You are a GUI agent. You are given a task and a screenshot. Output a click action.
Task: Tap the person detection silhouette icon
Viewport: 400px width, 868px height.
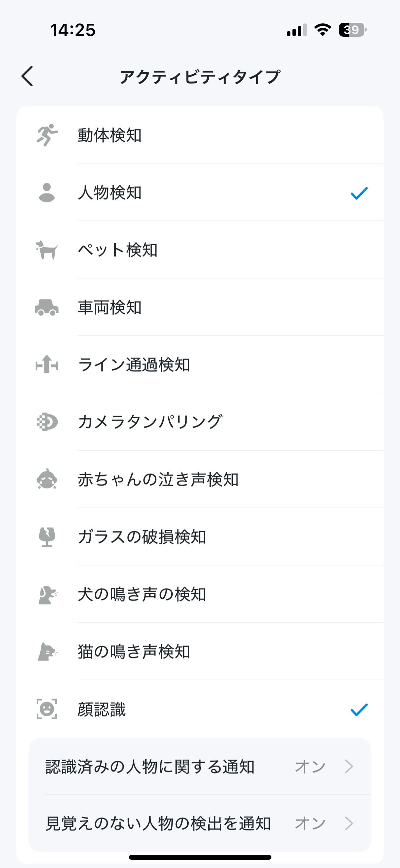(x=47, y=193)
